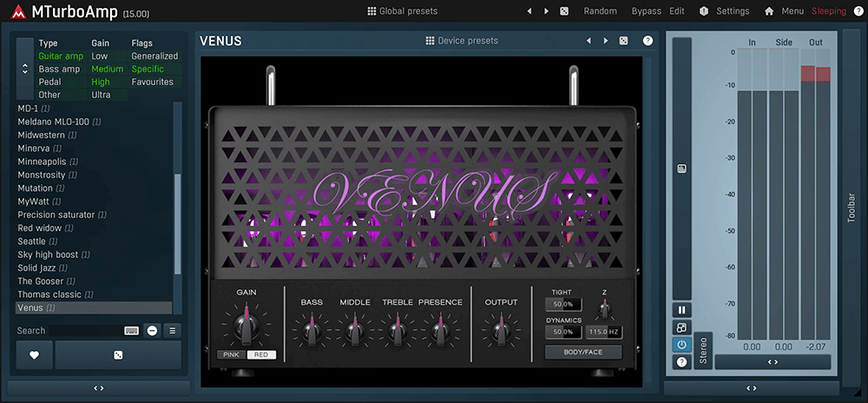Toggle the Favourites flag filter

point(152,82)
